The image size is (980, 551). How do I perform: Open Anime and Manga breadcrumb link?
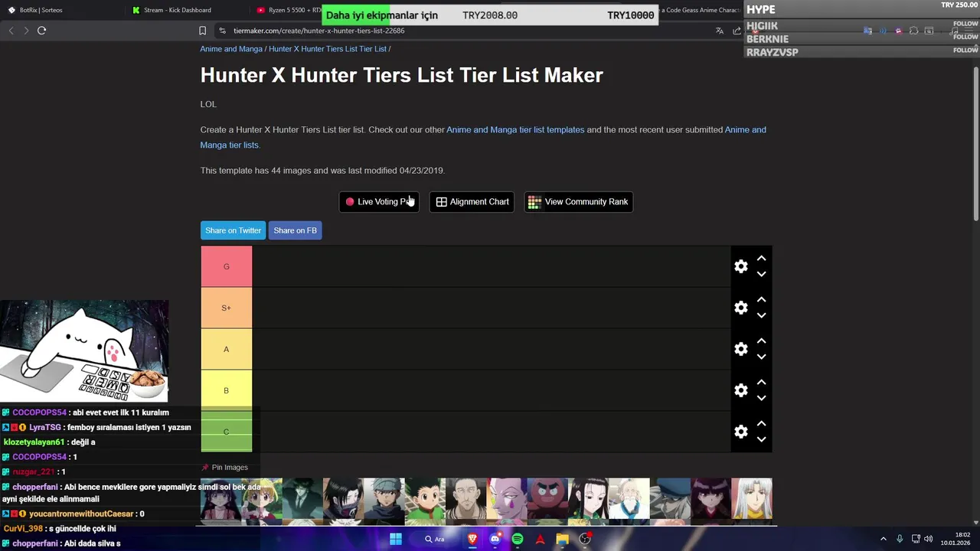click(231, 49)
